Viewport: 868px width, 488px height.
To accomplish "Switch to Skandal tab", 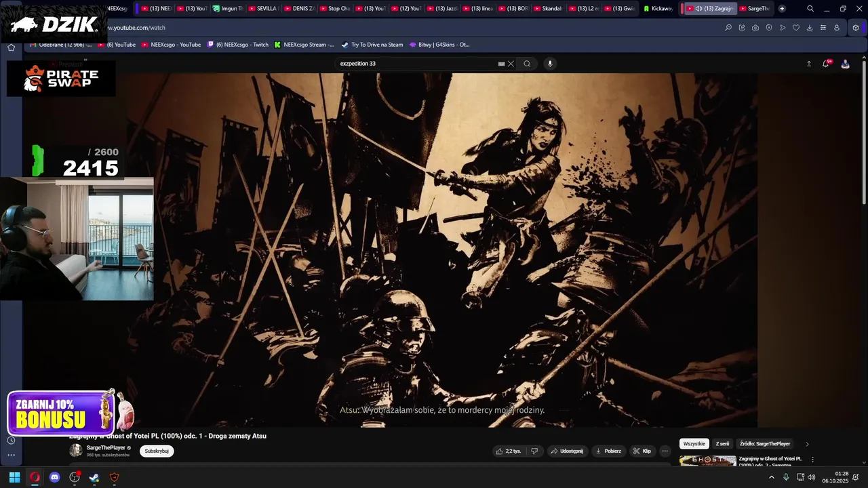I will (x=548, y=9).
